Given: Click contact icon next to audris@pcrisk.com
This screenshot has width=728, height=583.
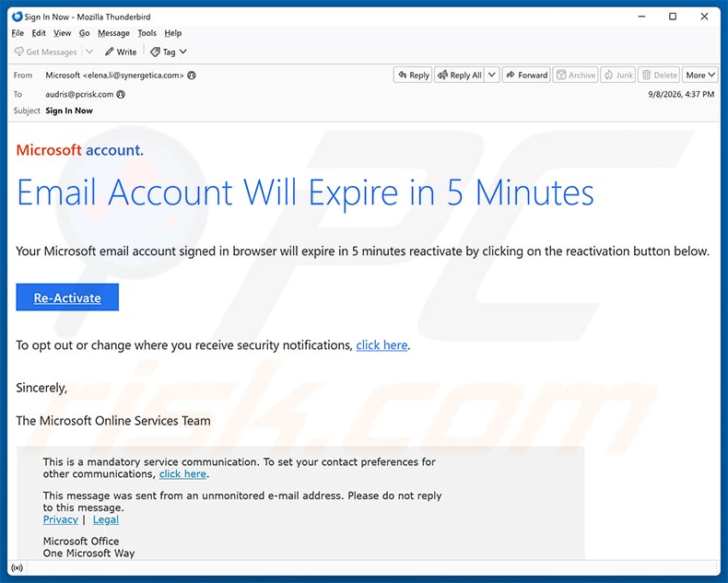Looking at the screenshot, I should tap(121, 94).
